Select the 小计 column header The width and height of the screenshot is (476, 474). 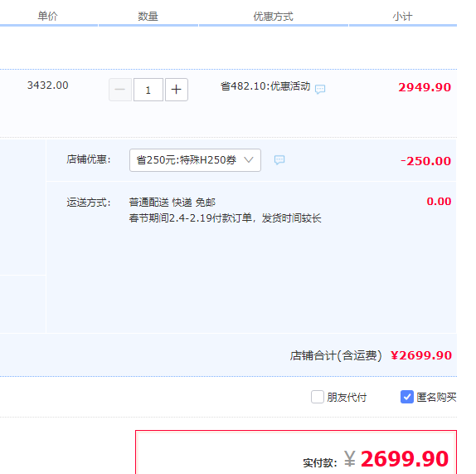[x=402, y=16]
